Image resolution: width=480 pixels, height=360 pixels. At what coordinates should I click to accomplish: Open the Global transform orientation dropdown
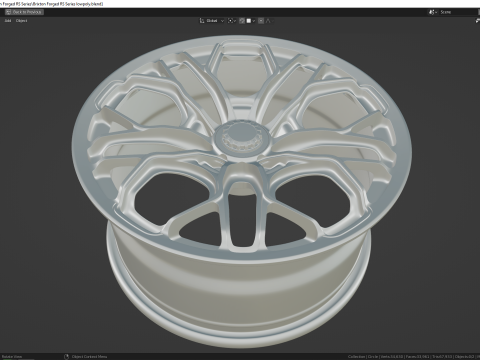(x=212, y=21)
